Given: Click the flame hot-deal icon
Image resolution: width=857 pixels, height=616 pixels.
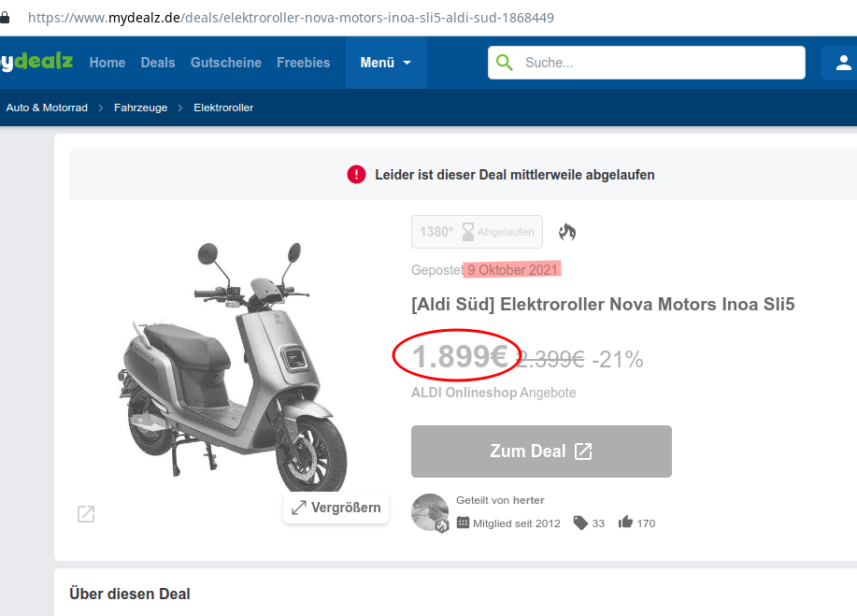Looking at the screenshot, I should click(x=567, y=232).
